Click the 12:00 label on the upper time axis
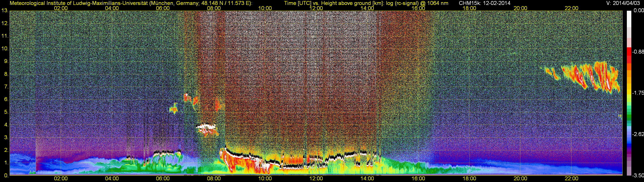644x182 pixels. point(316,8)
